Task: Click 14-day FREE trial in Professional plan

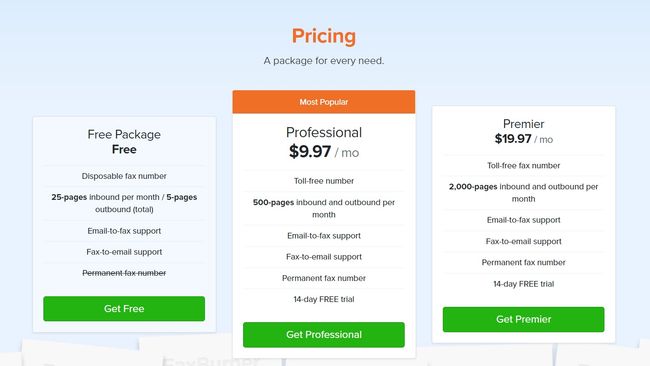Action: (324, 299)
